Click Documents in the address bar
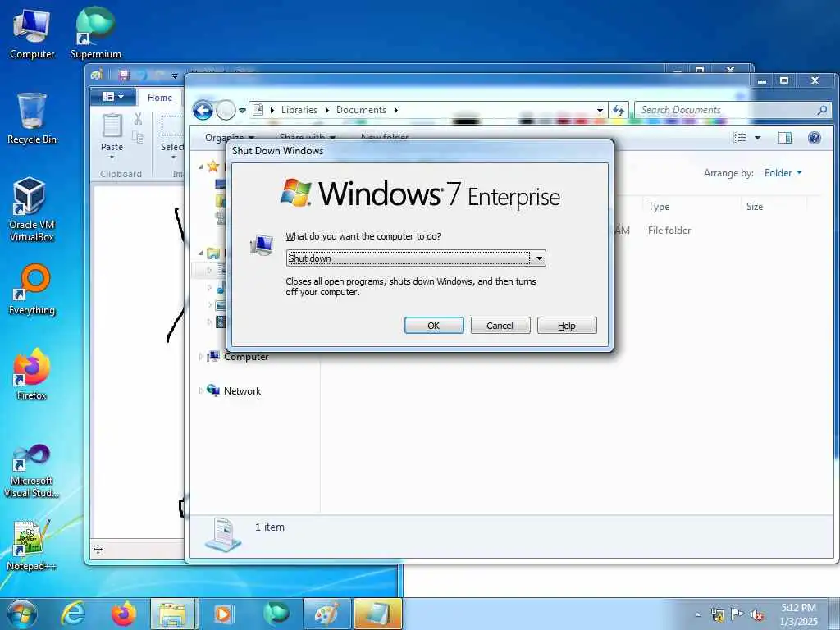 click(361, 110)
